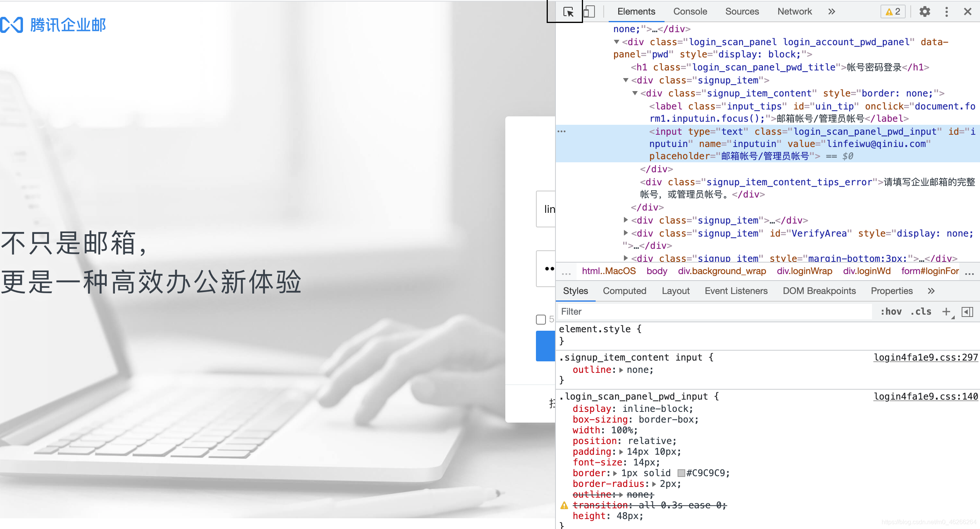Open DevTools settings gear
This screenshot has width=980, height=529.
point(924,11)
